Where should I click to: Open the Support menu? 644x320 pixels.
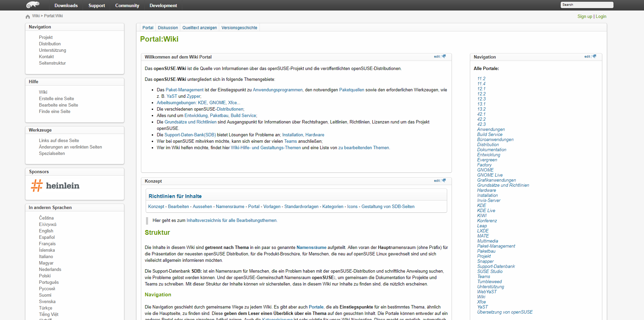pos(97,5)
